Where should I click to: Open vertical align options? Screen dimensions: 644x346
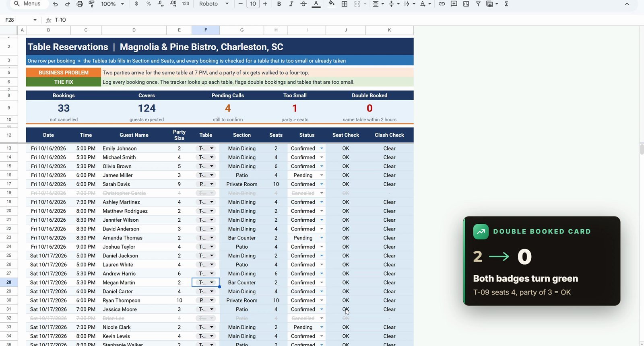tap(394, 4)
